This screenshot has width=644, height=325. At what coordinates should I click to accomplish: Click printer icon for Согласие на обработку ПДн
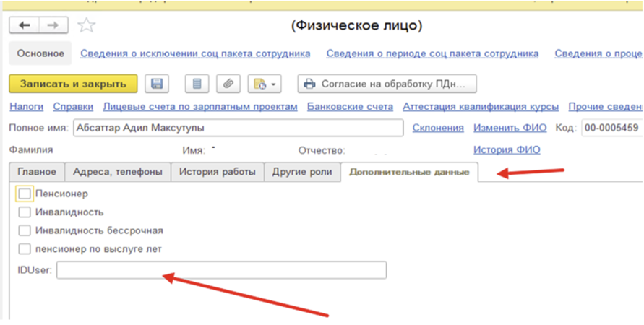tap(309, 84)
